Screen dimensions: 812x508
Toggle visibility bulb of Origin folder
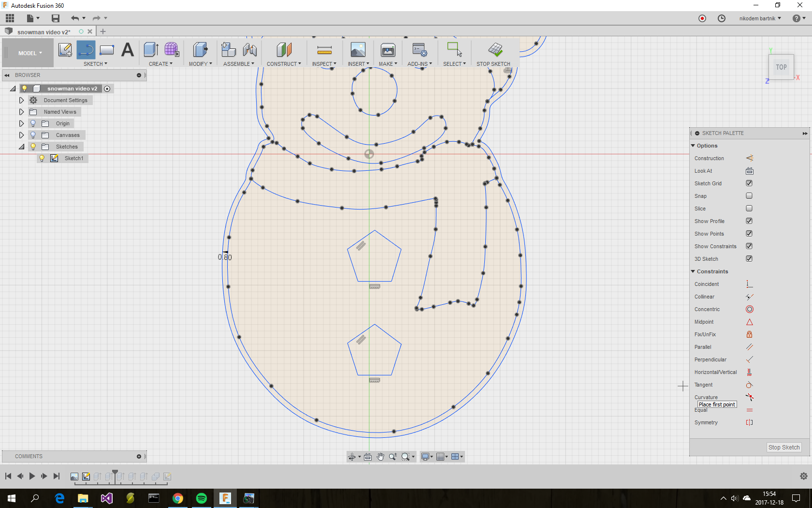pyautogui.click(x=33, y=123)
